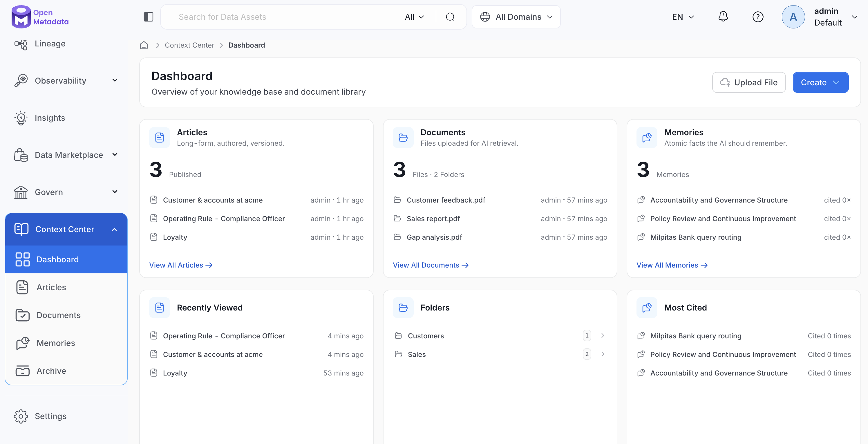
Task: Open the help question mark icon
Action: click(x=758, y=17)
